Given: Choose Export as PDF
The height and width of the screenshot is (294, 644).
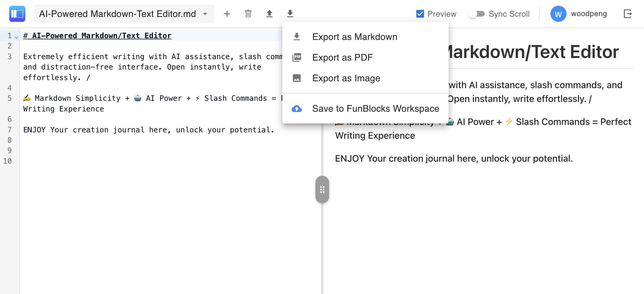Looking at the screenshot, I should point(342,57).
